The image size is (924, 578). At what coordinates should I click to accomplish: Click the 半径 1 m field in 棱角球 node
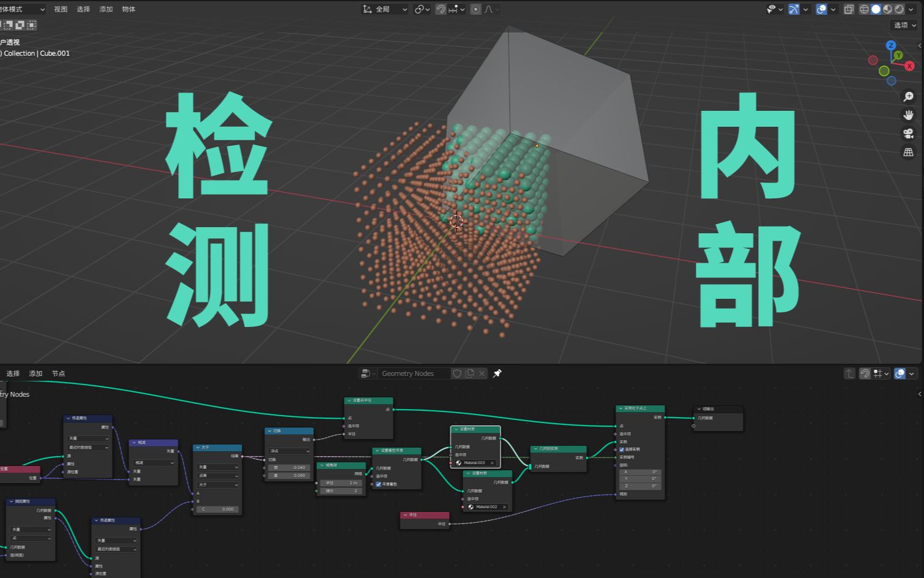point(341,483)
